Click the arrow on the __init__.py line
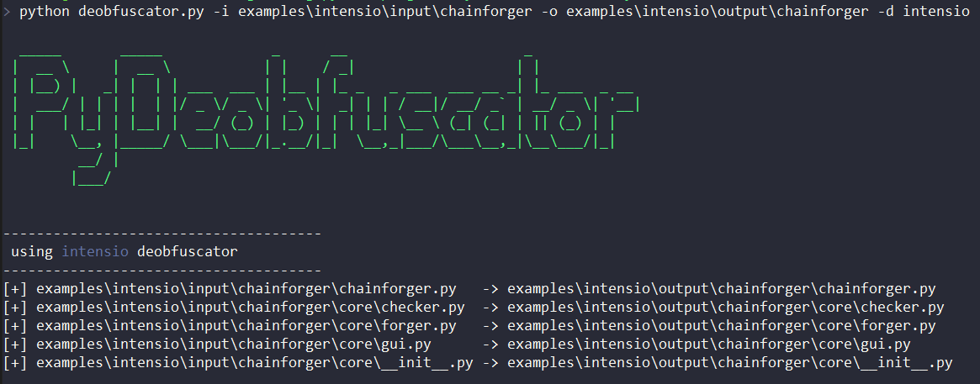This screenshot has height=384, width=980. 490,363
